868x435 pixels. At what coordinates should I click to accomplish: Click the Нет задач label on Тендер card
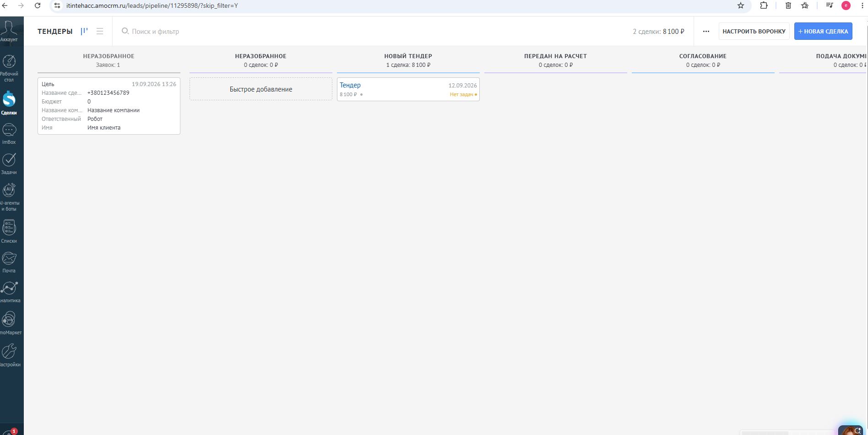(461, 95)
